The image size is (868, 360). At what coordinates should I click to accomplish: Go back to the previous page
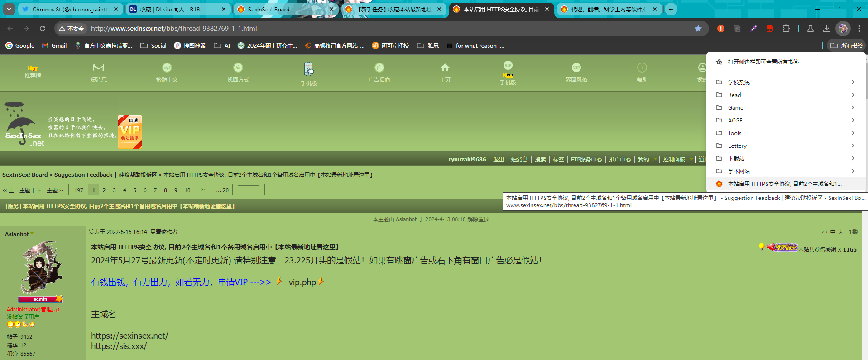[x=10, y=29]
